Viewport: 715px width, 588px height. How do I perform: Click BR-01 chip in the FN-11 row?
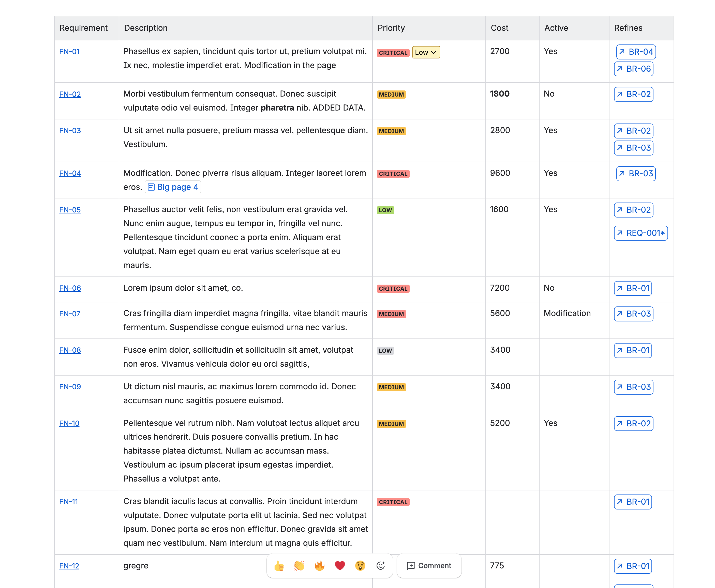(632, 502)
